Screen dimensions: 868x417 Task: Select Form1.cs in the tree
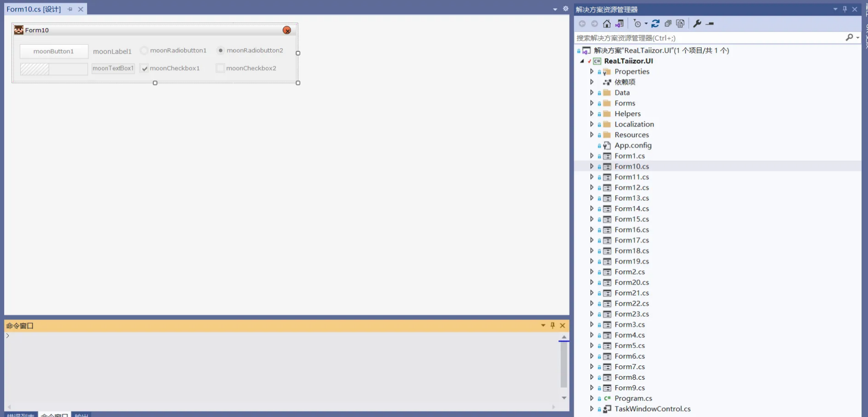click(629, 156)
